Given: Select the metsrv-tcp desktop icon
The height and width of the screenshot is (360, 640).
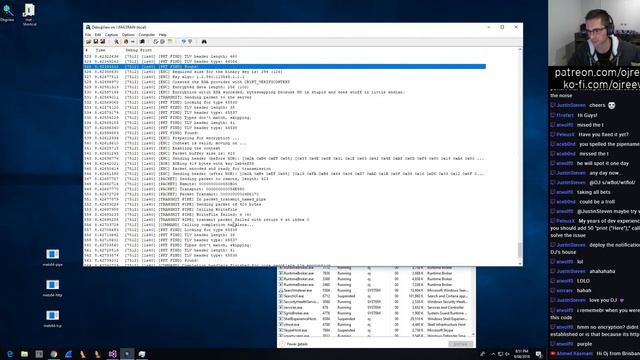Looking at the screenshot, I should pos(52,318).
